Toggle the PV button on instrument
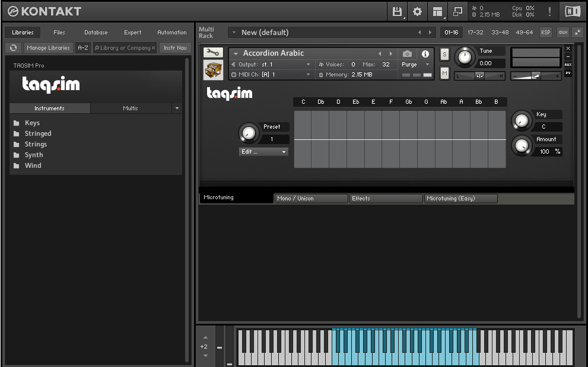588x367 pixels. pyautogui.click(x=568, y=73)
